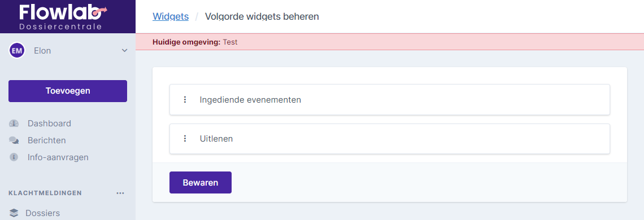Viewport: 644px width, 220px height.
Task: Open Dashboard in the sidebar
Action: click(x=49, y=123)
